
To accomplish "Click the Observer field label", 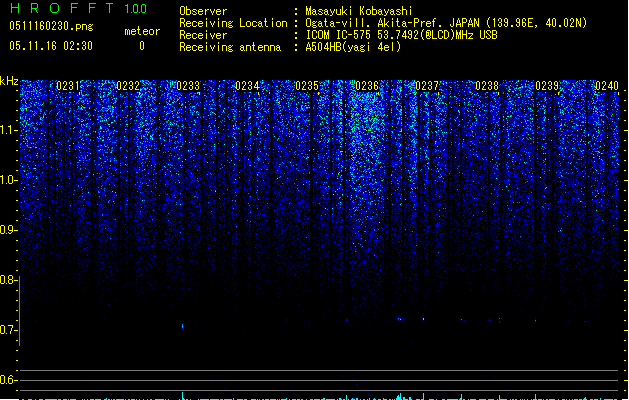I will [x=203, y=11].
